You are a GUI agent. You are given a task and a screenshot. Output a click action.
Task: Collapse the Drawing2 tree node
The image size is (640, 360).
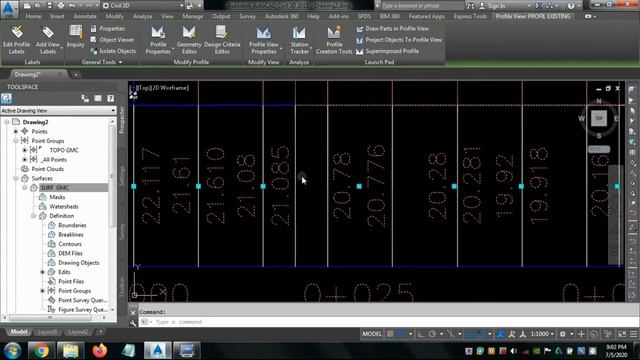[x=7, y=122]
